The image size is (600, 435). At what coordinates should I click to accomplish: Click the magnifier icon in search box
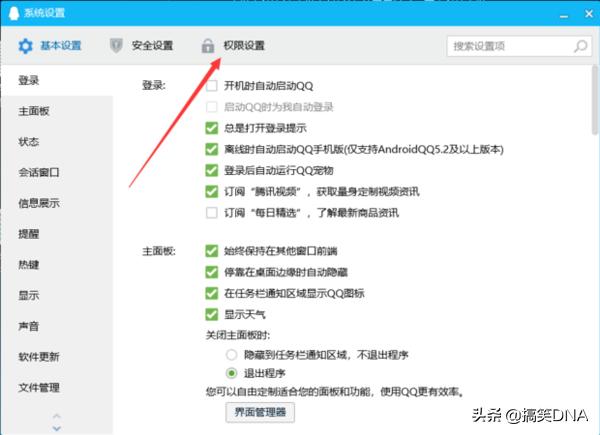coord(580,46)
